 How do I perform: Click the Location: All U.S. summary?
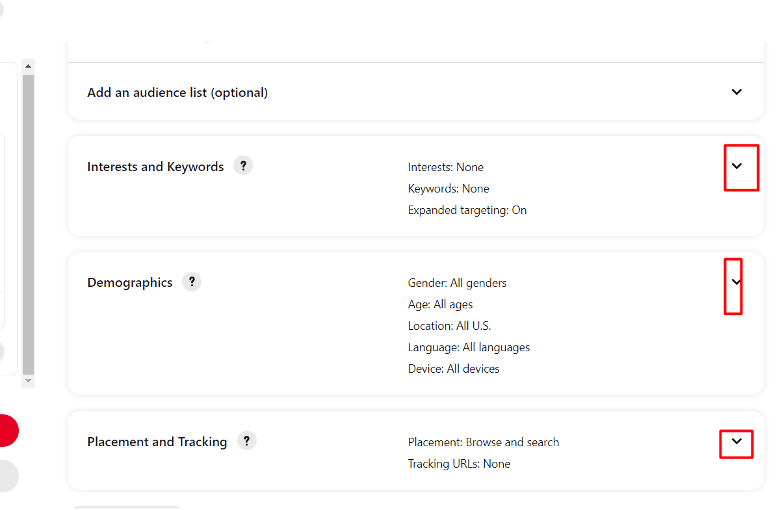(449, 326)
